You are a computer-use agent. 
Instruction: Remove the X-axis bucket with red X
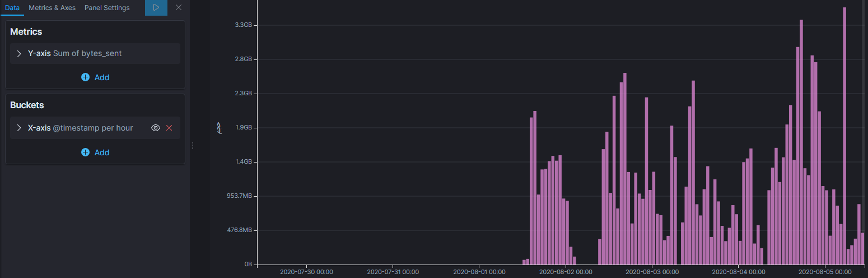pyautogui.click(x=169, y=128)
